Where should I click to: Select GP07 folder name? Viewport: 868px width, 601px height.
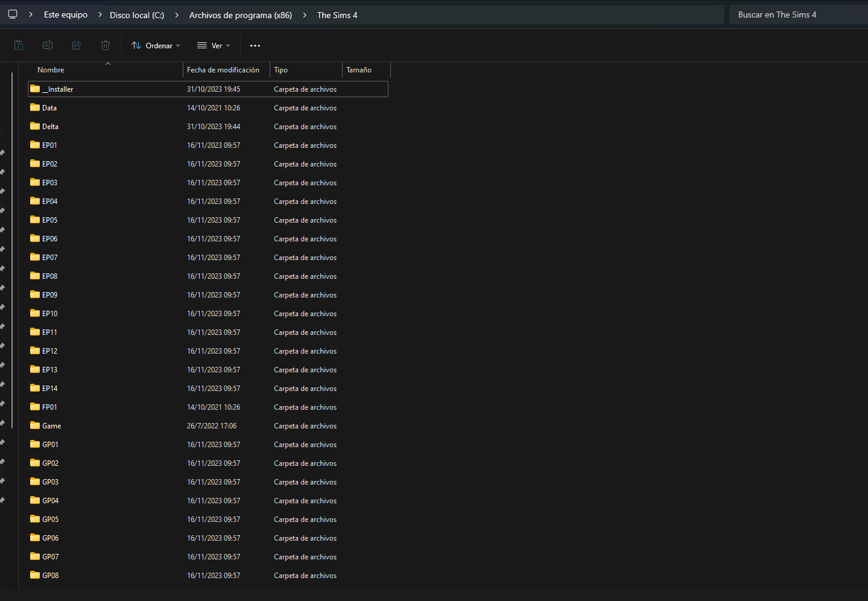pos(51,557)
